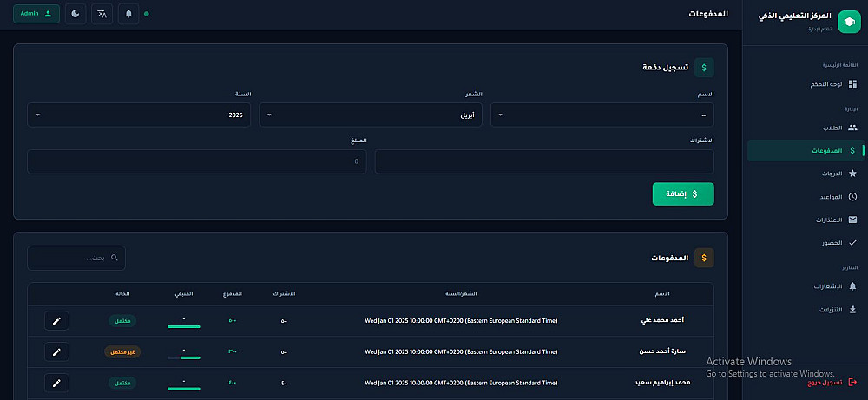Open the language translate icon
868x400 pixels.
102,14
